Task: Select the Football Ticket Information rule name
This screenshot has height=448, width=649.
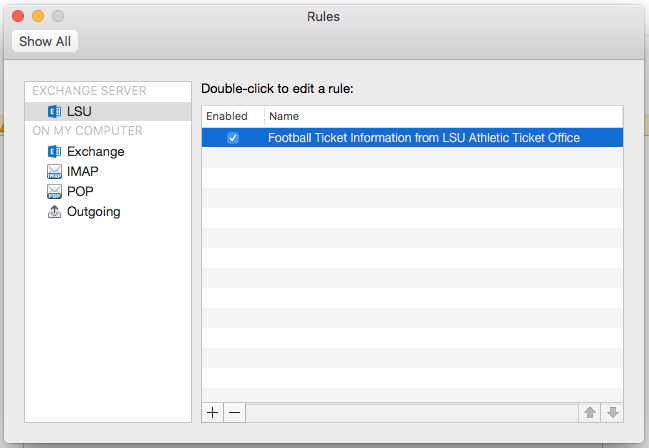Action: [x=424, y=137]
